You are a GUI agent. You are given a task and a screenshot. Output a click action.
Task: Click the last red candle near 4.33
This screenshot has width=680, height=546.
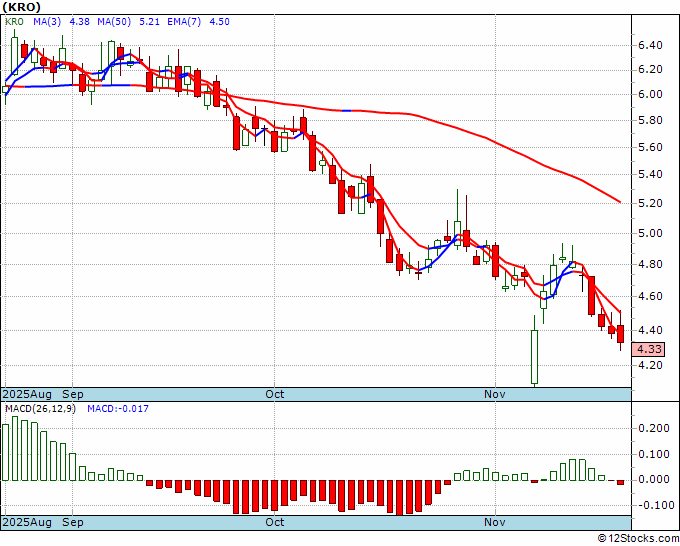pyautogui.click(x=621, y=334)
